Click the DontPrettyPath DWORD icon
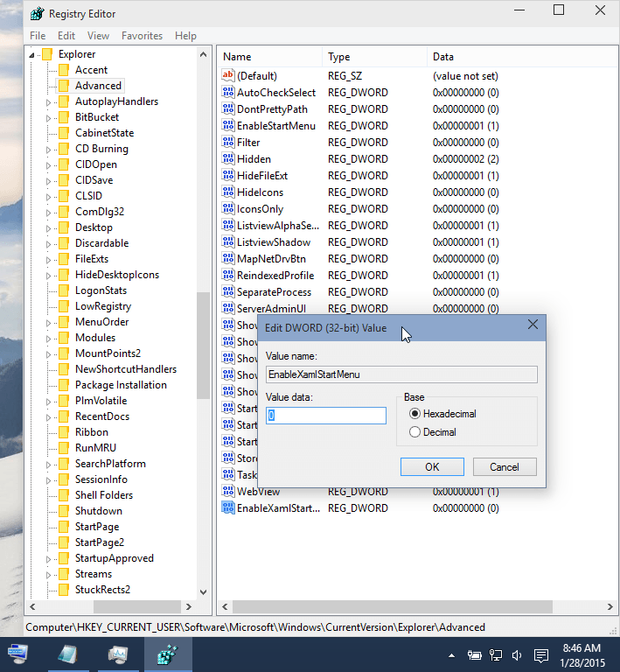The height and width of the screenshot is (672, 620). click(x=228, y=108)
